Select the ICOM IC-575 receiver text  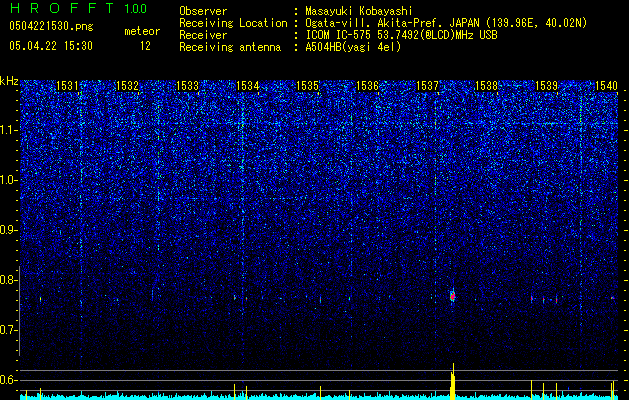point(401,35)
